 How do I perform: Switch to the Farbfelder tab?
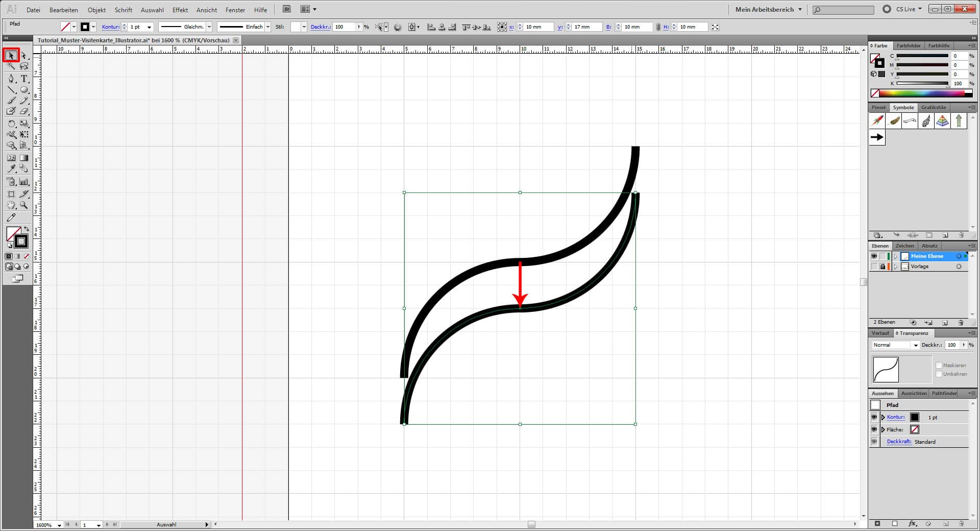909,45
